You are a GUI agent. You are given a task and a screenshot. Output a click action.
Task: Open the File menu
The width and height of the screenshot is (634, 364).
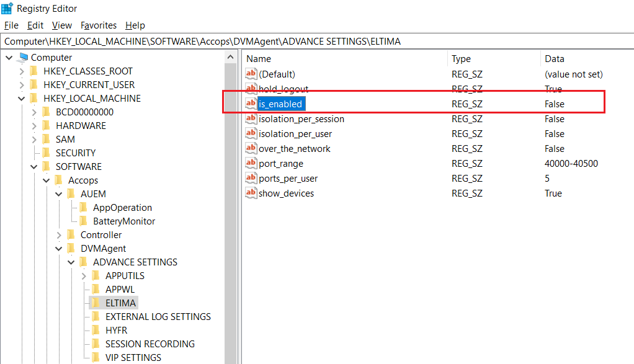point(11,25)
